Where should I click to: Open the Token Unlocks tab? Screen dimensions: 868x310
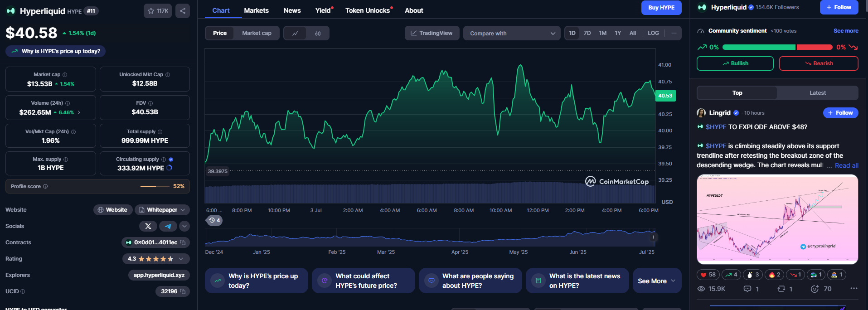[368, 10]
